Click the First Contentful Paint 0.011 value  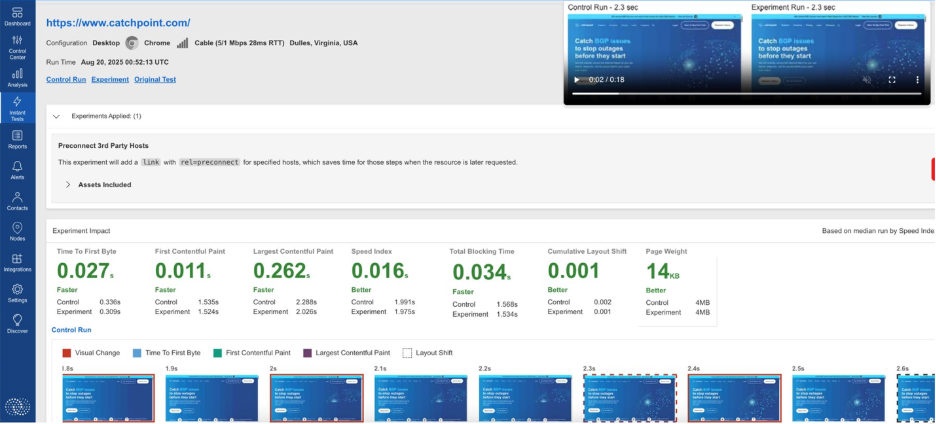pyautogui.click(x=183, y=271)
